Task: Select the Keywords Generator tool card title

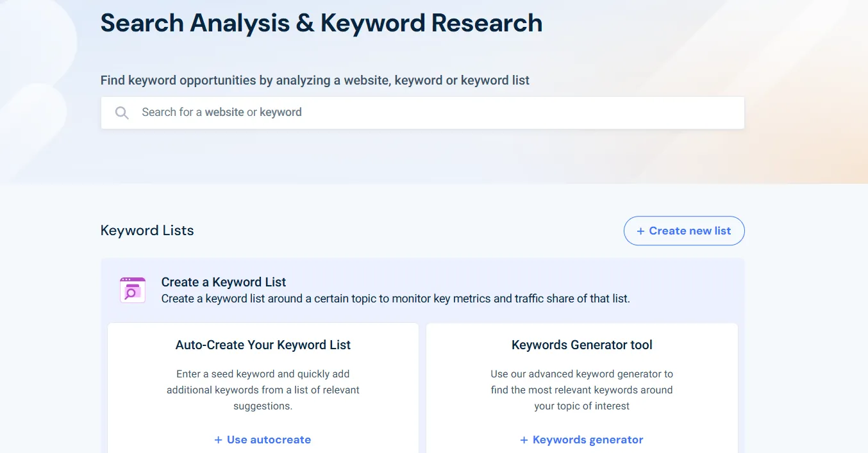Action: 581,345
